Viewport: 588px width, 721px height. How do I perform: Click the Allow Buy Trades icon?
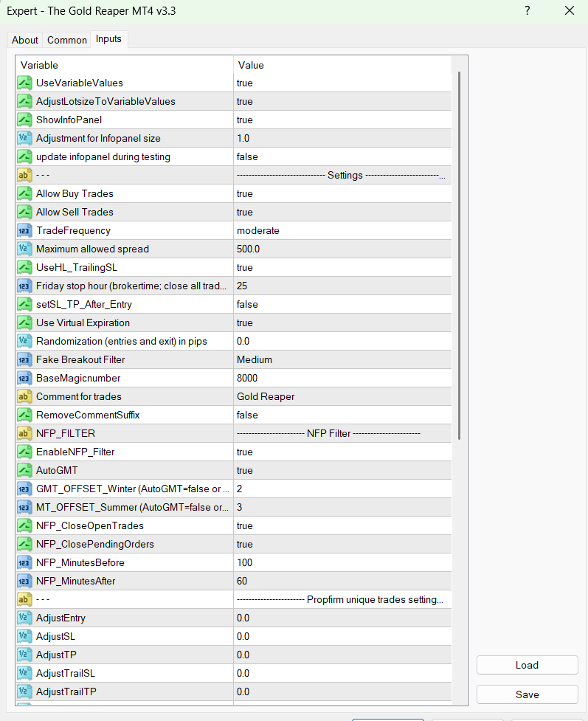(x=24, y=193)
